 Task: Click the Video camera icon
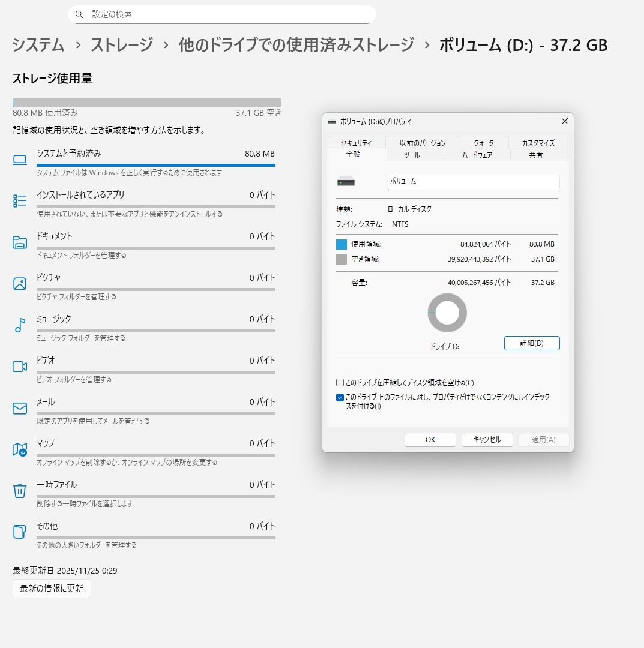pyautogui.click(x=20, y=367)
